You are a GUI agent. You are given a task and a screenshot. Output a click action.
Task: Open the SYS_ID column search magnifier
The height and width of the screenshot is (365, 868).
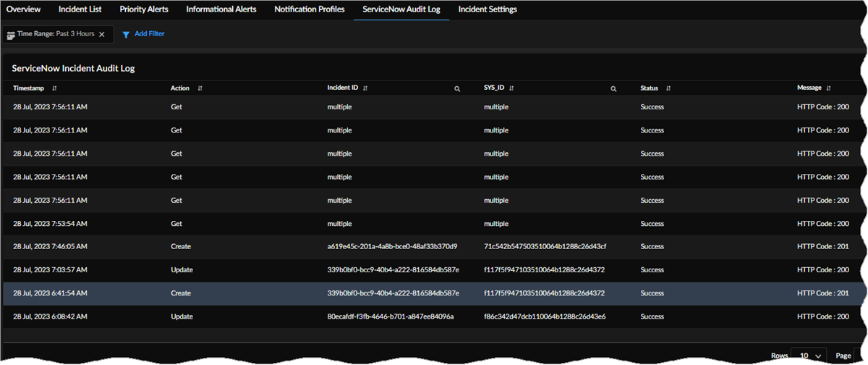(613, 88)
